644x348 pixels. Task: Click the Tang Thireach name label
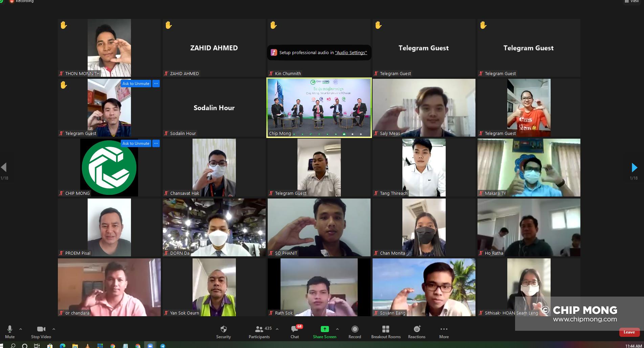394,193
